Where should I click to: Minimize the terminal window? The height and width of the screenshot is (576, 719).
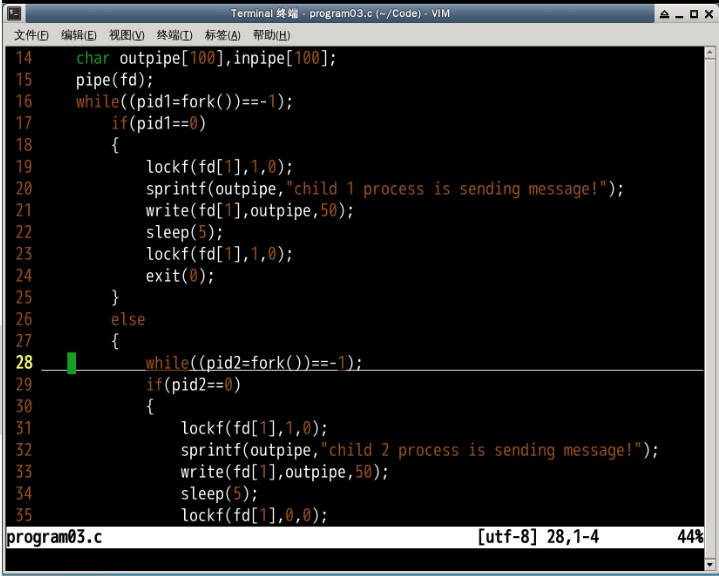(679, 13)
